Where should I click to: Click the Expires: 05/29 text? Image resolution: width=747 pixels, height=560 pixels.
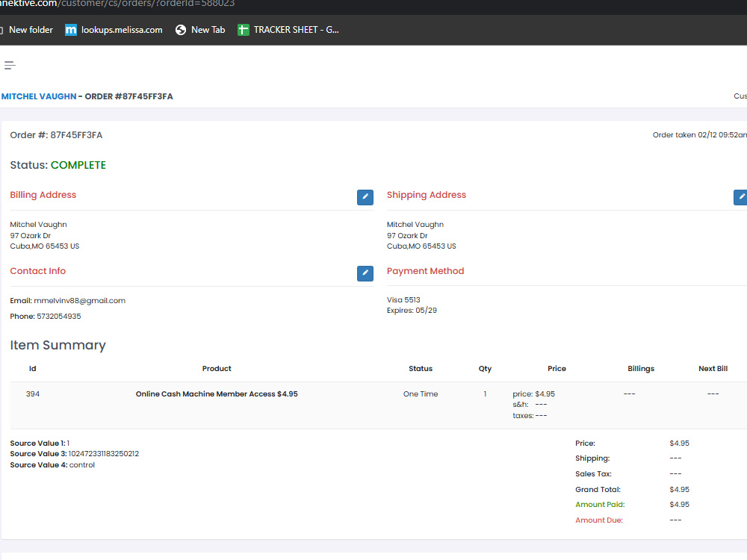(x=412, y=311)
